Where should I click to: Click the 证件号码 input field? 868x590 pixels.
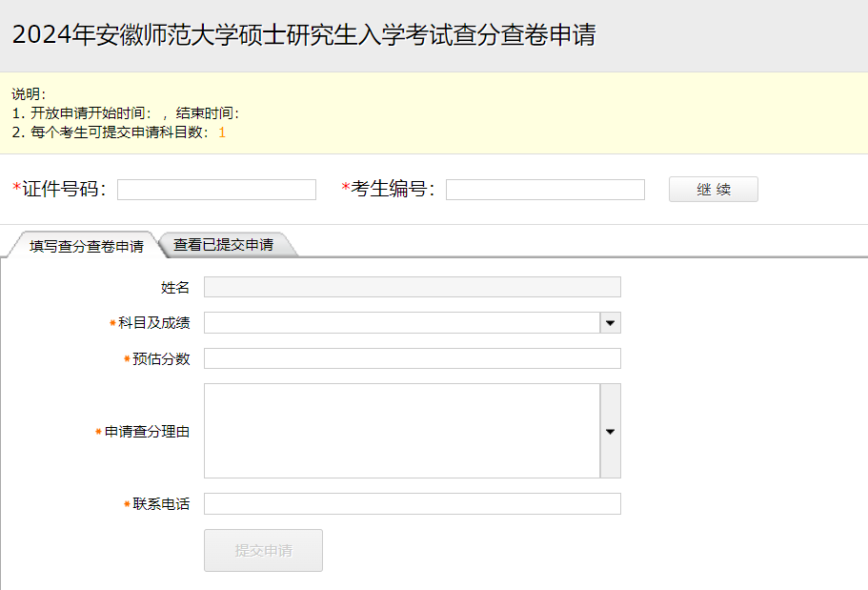click(216, 190)
